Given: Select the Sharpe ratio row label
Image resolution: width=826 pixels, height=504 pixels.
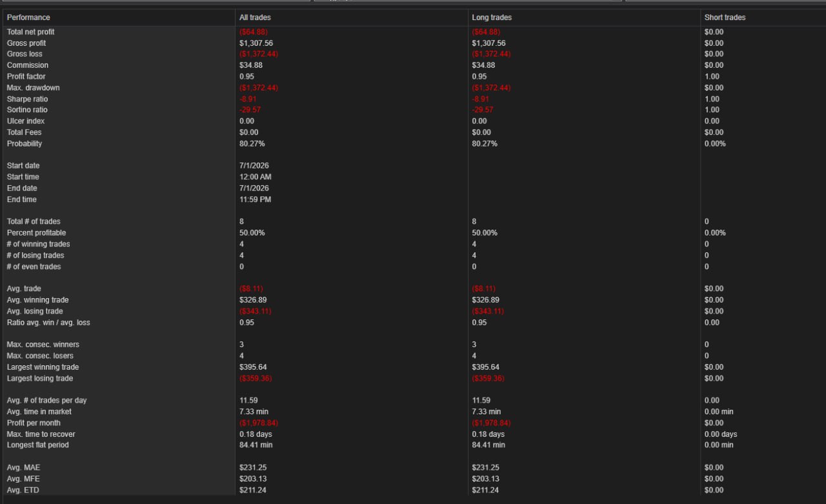Looking at the screenshot, I should (27, 99).
